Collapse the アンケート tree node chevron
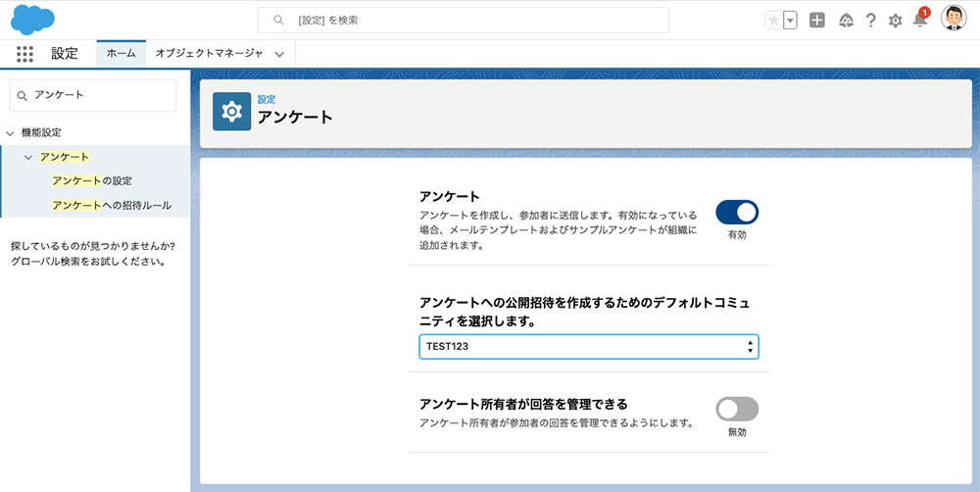The height and width of the screenshot is (492, 980). pos(28,157)
